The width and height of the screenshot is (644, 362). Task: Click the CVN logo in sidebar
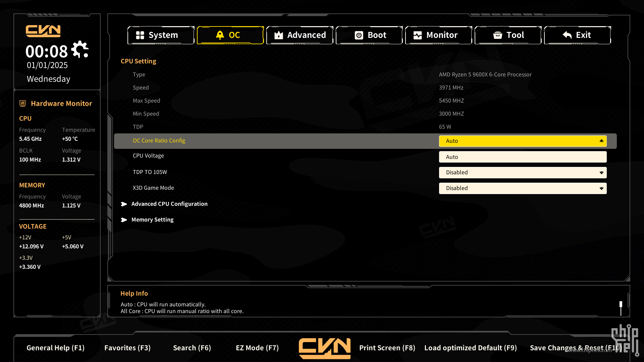(43, 31)
